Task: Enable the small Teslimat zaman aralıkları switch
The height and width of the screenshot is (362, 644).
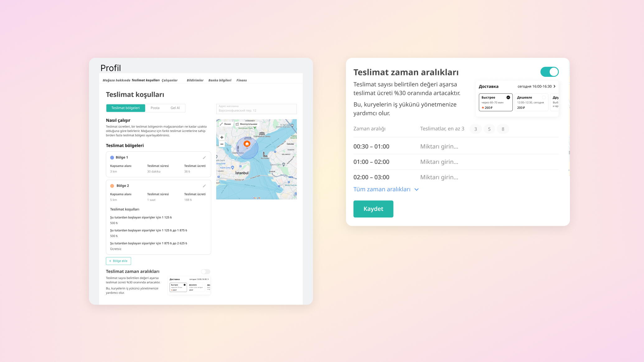Action: (x=205, y=272)
